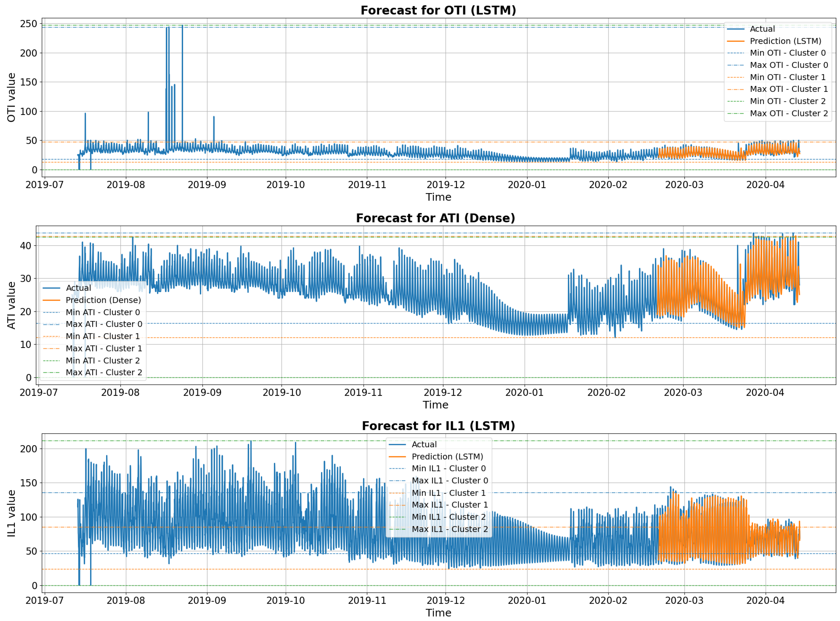This screenshot has width=840, height=621.
Task: Select 'Max OTI - Cluster 2' legend entry
Action: click(789, 113)
